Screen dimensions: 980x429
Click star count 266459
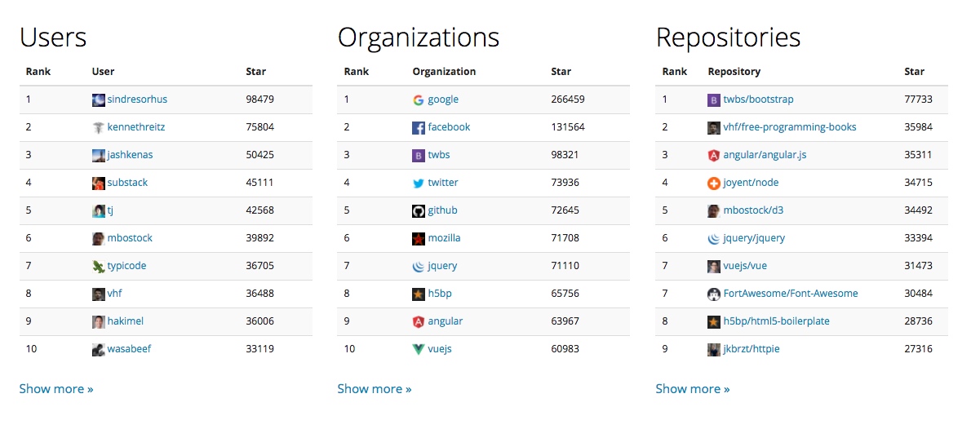click(568, 100)
